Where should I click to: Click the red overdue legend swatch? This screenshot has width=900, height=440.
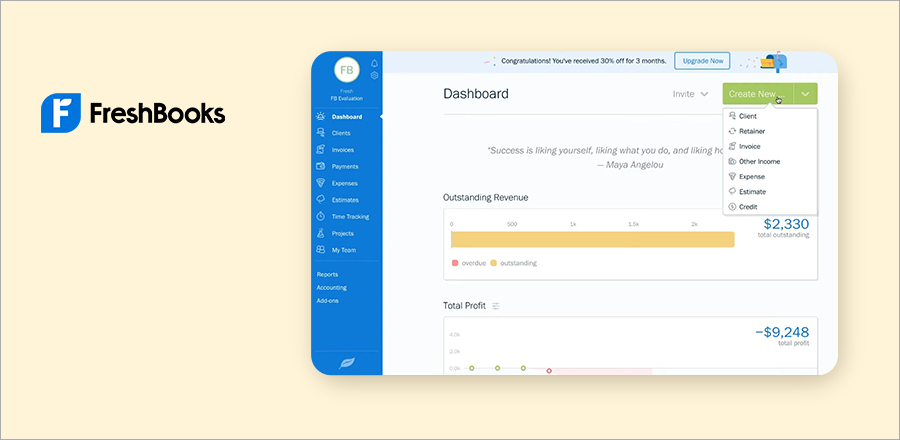pyautogui.click(x=455, y=263)
